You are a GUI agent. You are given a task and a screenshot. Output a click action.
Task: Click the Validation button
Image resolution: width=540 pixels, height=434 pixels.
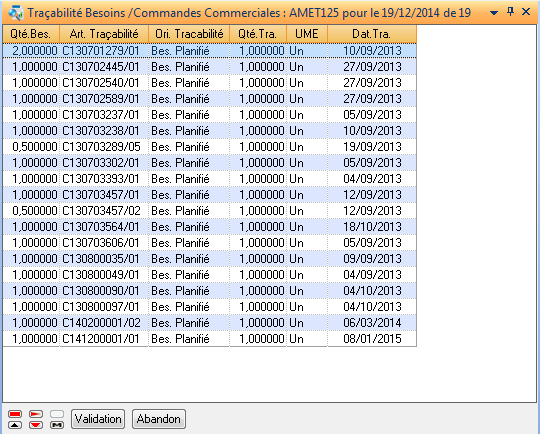coord(98,419)
